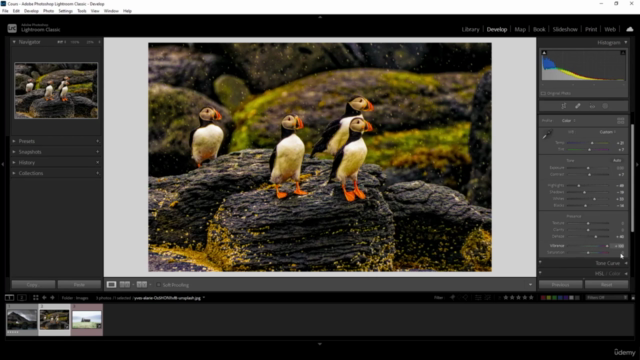Expand the Collections panel
640x360 pixels.
pyautogui.click(x=14, y=173)
